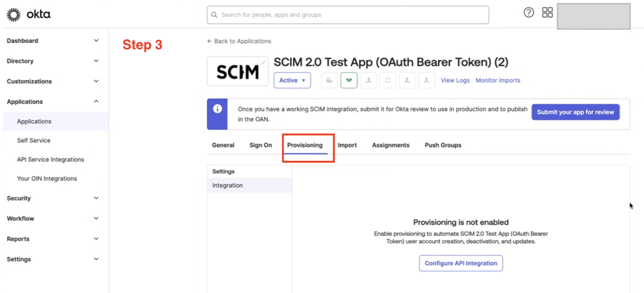The image size is (644, 293).
Task: Open the View Logs link
Action: 455,80
